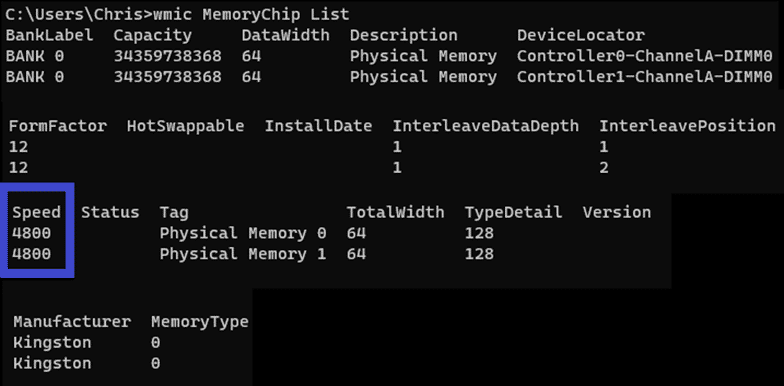
Task: Select the Physical Memory 0 tag text
Action: (x=243, y=233)
